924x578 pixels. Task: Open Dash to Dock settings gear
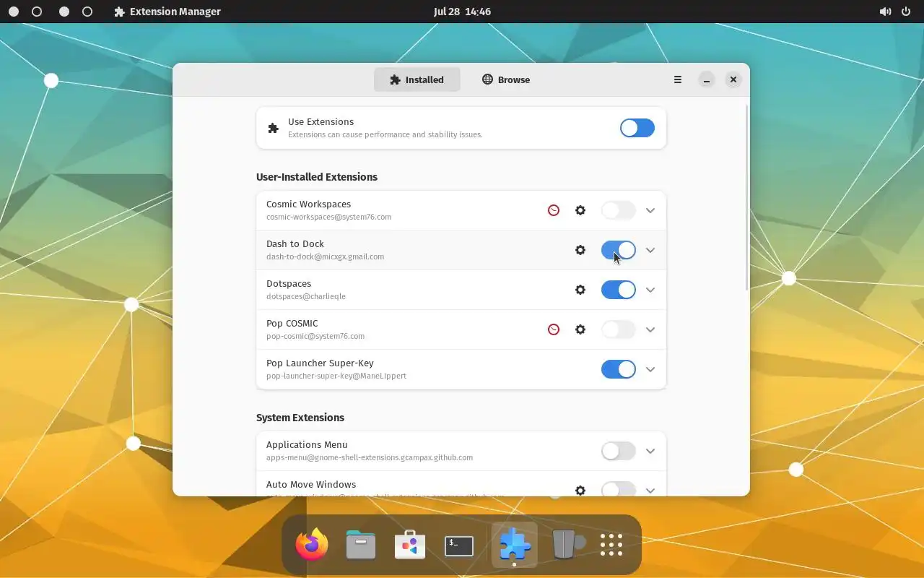580,250
